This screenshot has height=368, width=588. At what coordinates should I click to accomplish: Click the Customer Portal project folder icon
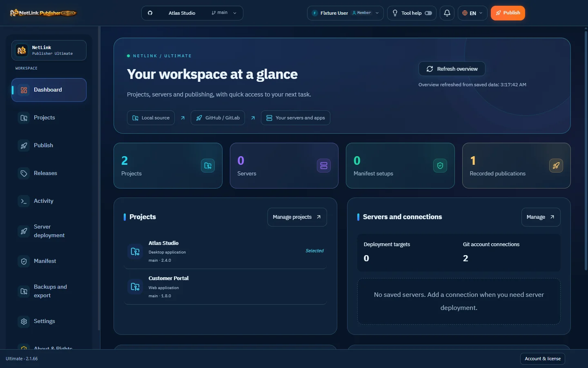(x=135, y=287)
